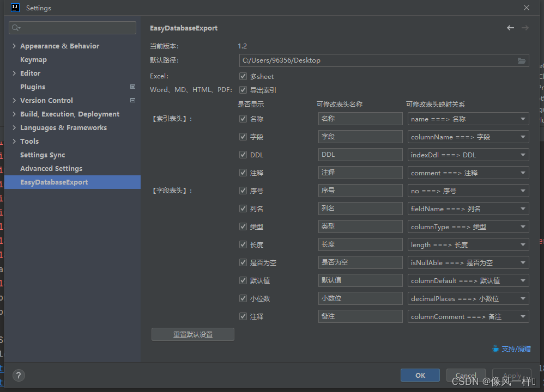544x392 pixels.
Task: Open the indexDdl ===> DDL dropdown
Action: coord(468,155)
